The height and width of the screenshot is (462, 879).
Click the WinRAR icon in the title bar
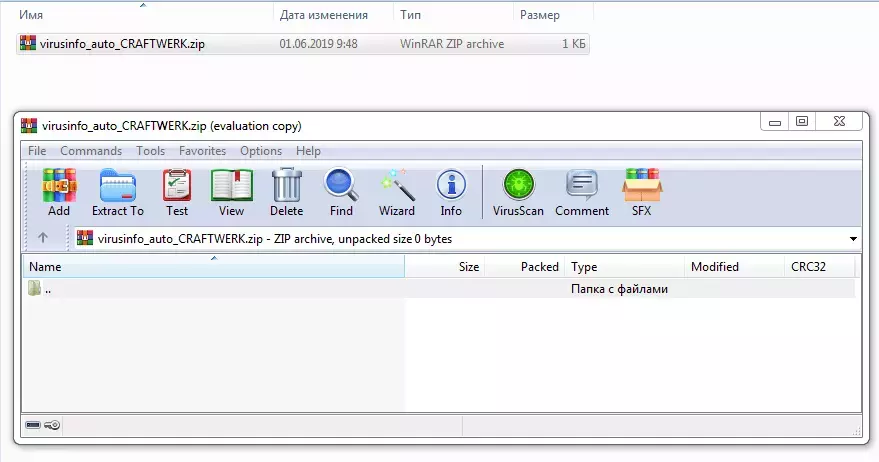point(29,125)
